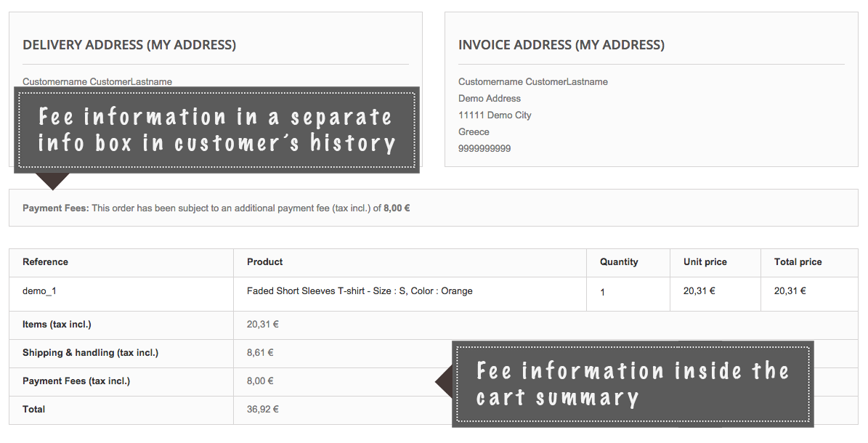This screenshot has width=868, height=443.
Task: Click the Payment Fees (tax incl.) row
Action: coord(78,381)
